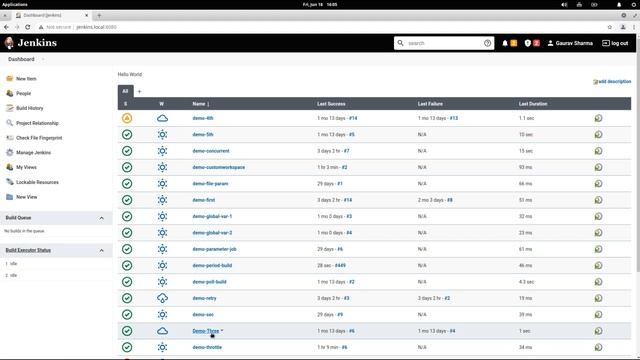Image resolution: width=640 pixels, height=360 pixels.
Task: Open the demo-concurrent job
Action: (211, 151)
